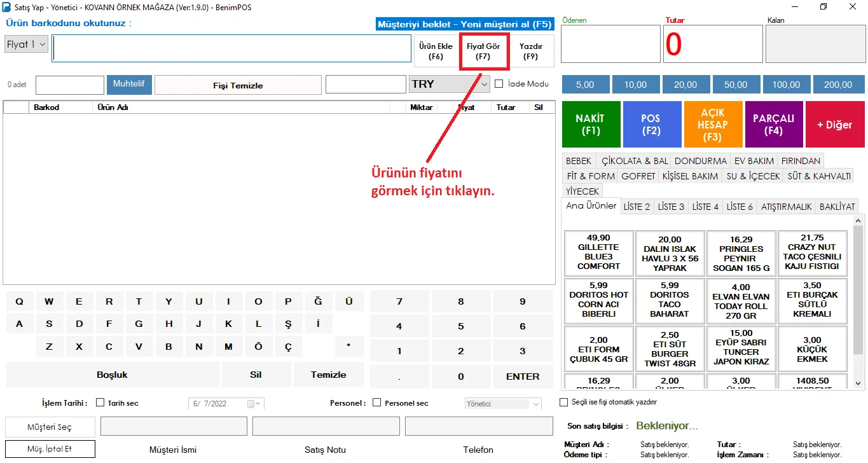This screenshot has height=463, width=868.
Task: Open the SU & İÇECEK tab
Action: tap(754, 176)
